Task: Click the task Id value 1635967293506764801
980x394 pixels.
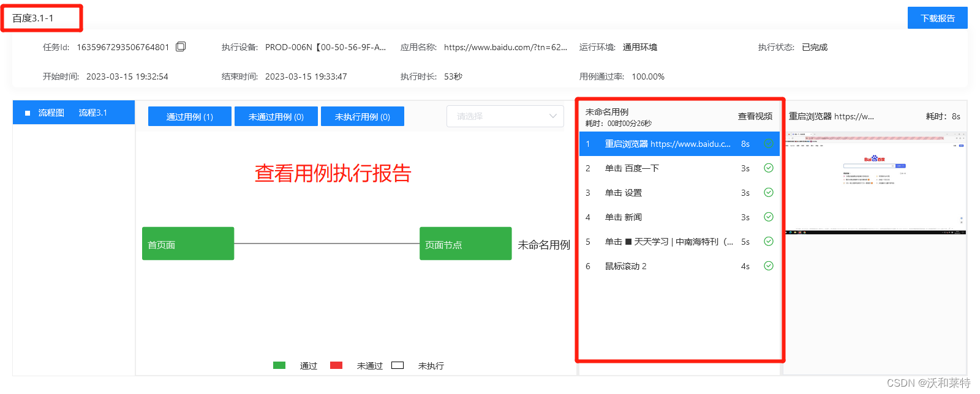Action: click(x=123, y=47)
